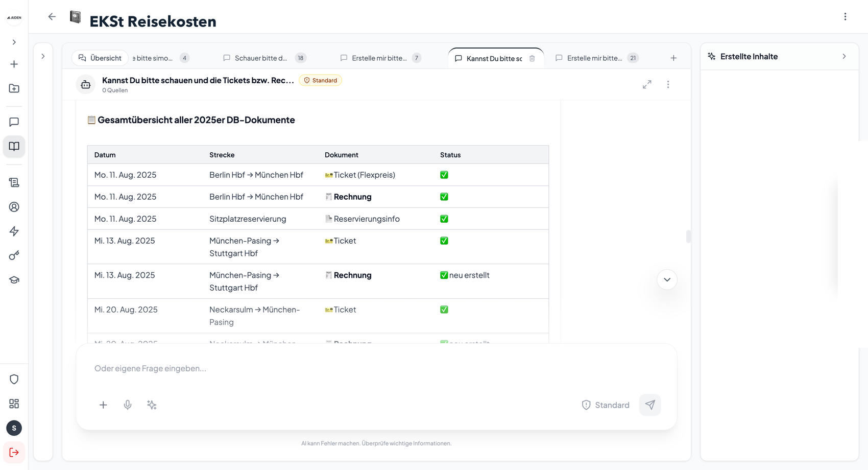Open 'Erstelle mir bitte...' tab with 7

pos(381,58)
